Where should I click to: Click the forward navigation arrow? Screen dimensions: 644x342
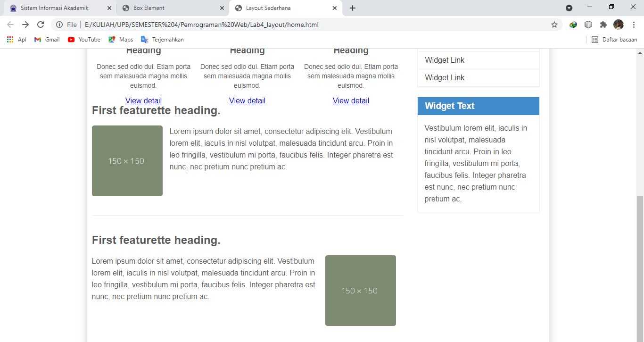(x=25, y=24)
